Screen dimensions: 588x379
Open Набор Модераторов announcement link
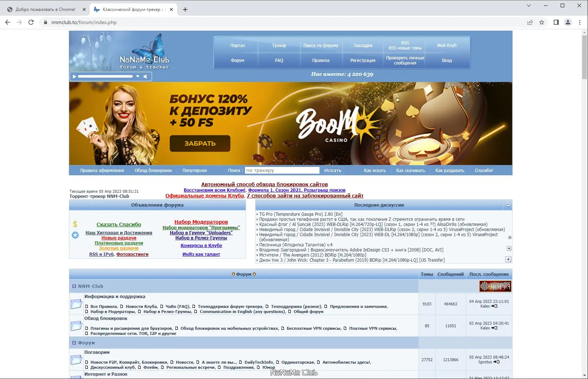click(x=201, y=222)
